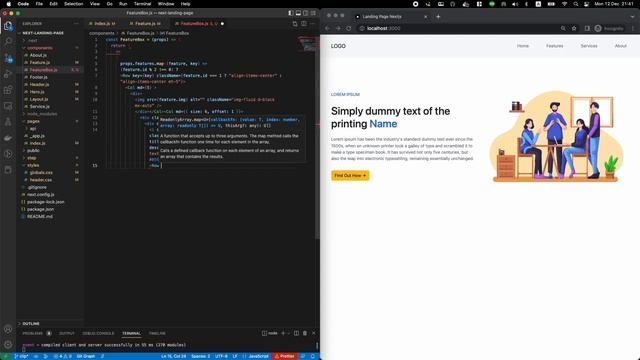640x360 pixels.
Task: Switch to the PROBLEMS panel tab
Action: 33,333
